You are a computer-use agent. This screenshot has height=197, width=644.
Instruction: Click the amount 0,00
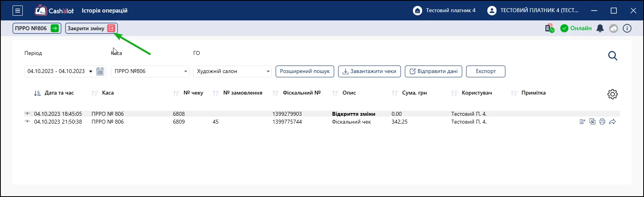point(397,114)
